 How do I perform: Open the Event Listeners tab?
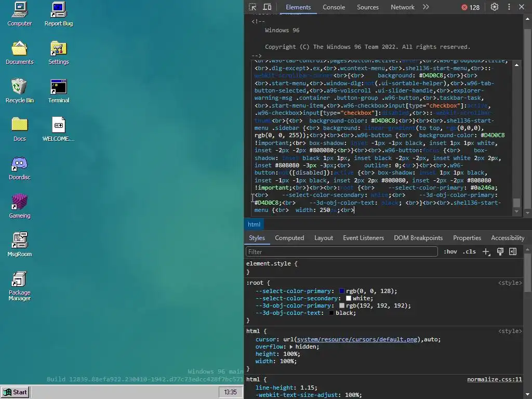(x=363, y=238)
